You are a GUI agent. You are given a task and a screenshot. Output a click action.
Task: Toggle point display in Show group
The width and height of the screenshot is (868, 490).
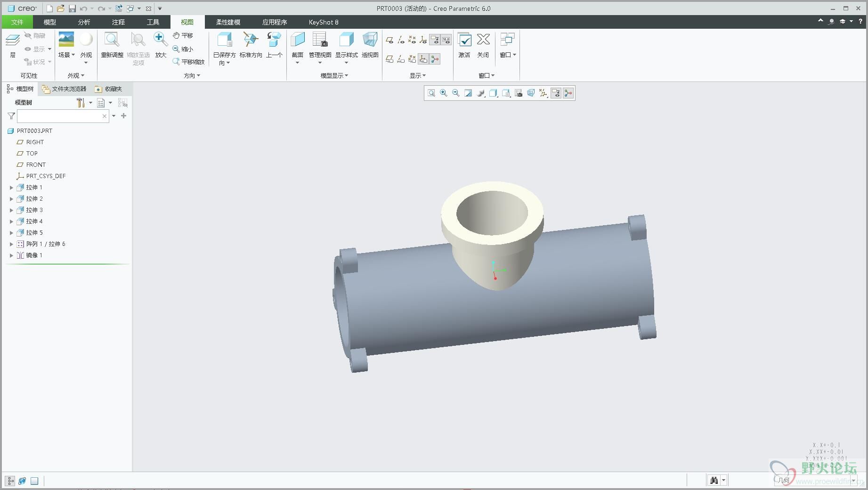point(412,40)
